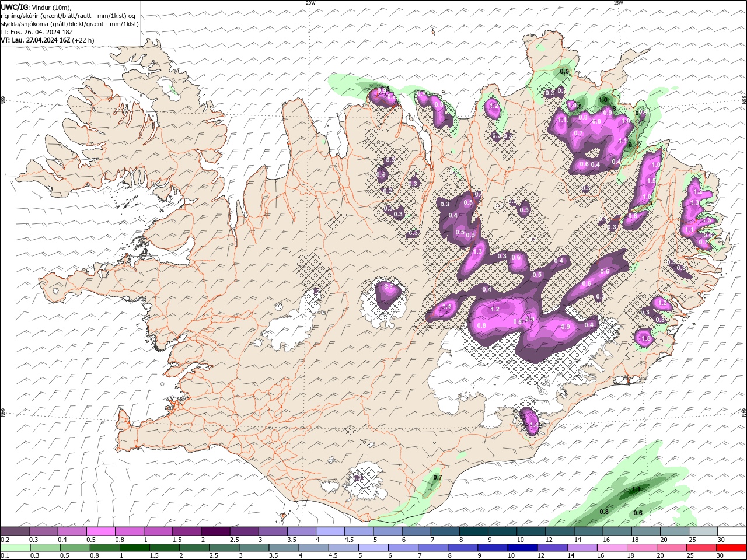The width and height of the screenshot is (747, 560).
Task: Click the 'IT: Fös. 26. 04. 2024 18Z' line
Action: [36, 32]
